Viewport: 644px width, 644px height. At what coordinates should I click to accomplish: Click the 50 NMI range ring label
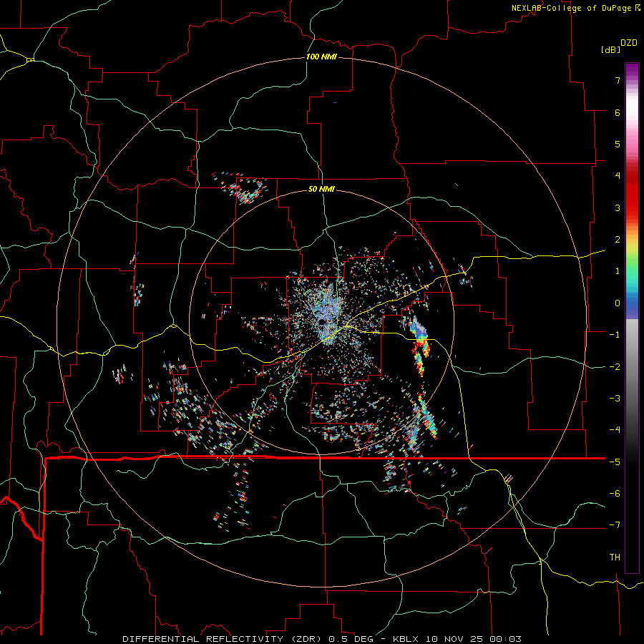[x=321, y=189]
